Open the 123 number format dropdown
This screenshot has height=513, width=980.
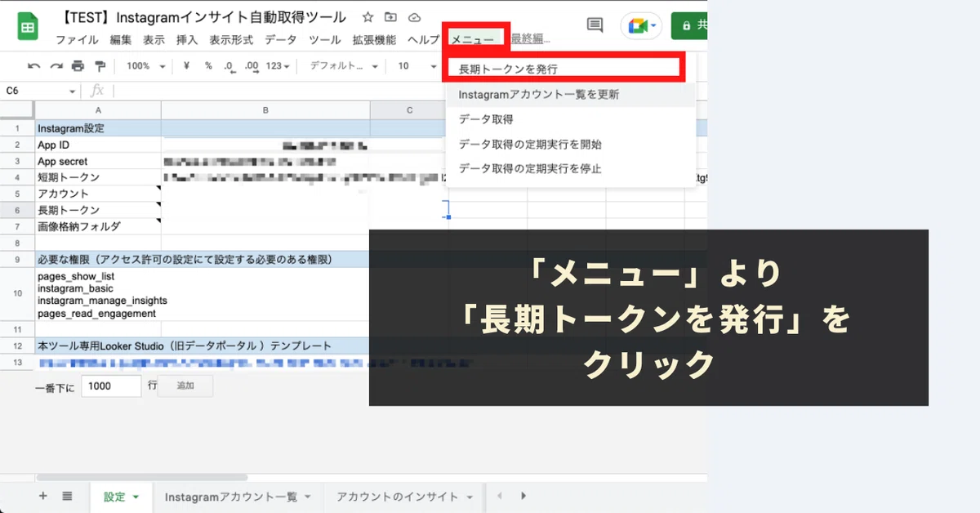(x=278, y=66)
